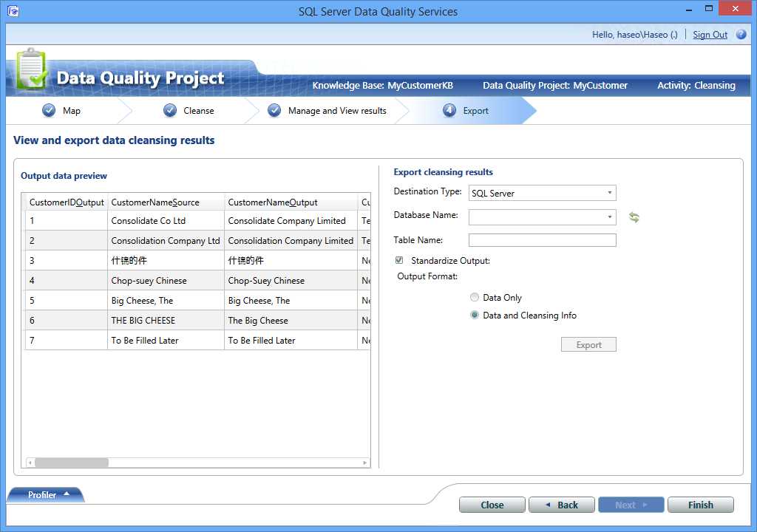Click Knowledge Base: MyCustomerKB text
This screenshot has width=757, height=532.
(383, 86)
